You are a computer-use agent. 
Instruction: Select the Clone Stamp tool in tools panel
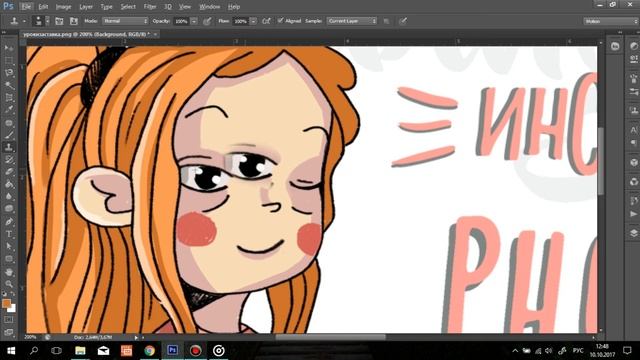[9, 147]
